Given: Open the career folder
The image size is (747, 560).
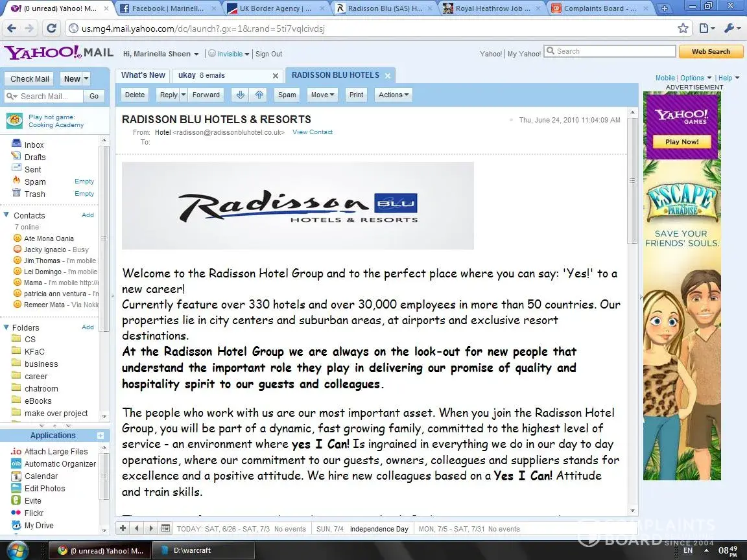Looking at the screenshot, I should tap(36, 376).
